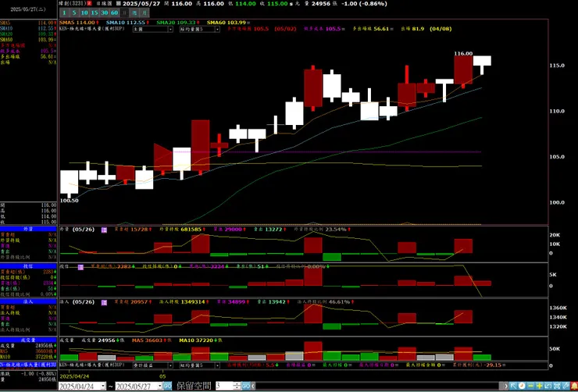578x392 pixels.
Task: Click the 116.00 high price marker on chart
Action: (x=463, y=54)
